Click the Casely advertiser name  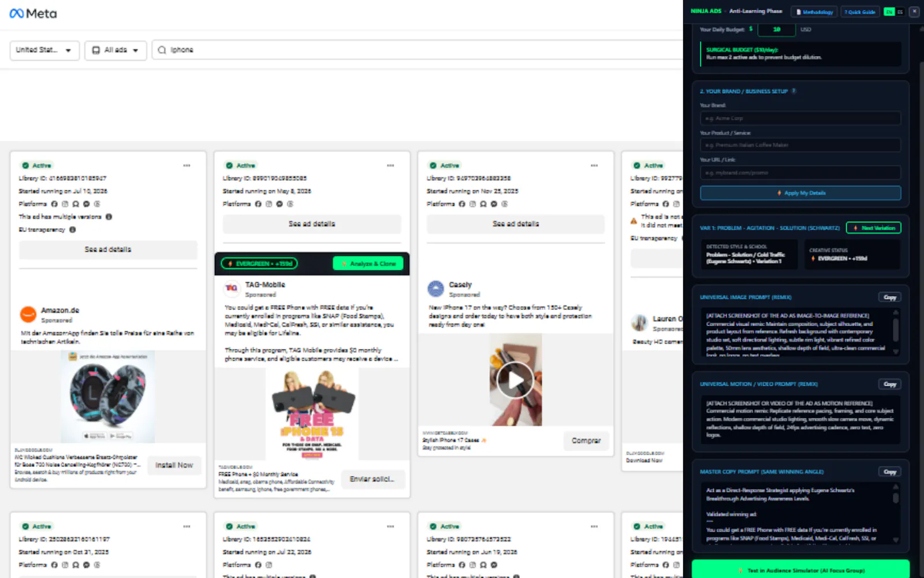point(460,284)
